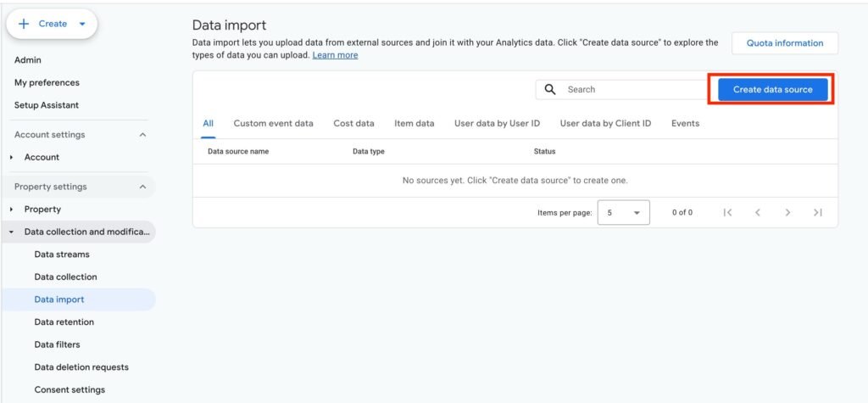Collapse the Account settings section
Image resolution: width=868 pixels, height=403 pixels.
point(142,135)
